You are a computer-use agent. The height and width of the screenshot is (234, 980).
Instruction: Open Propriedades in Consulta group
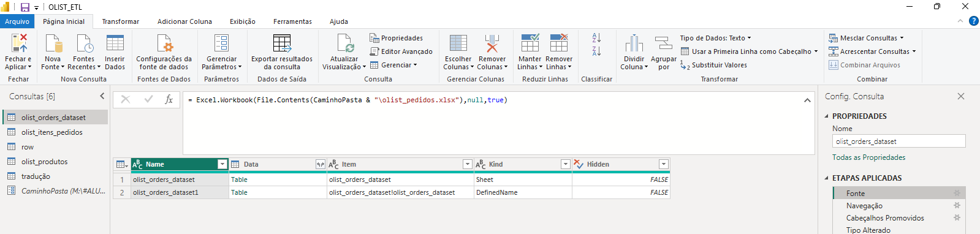pyautogui.click(x=397, y=38)
